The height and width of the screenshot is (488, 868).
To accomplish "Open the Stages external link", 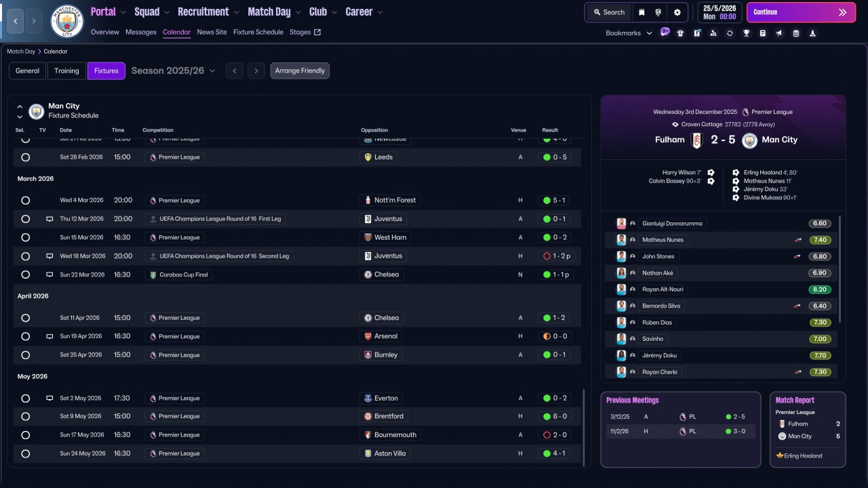I will pyautogui.click(x=305, y=32).
